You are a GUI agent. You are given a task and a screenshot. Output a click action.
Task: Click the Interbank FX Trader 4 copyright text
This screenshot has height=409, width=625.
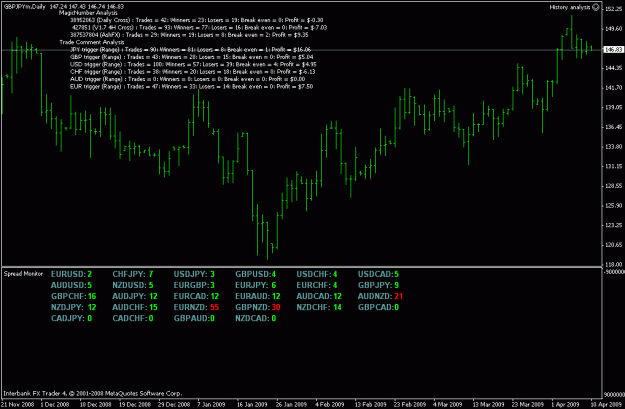tap(93, 393)
